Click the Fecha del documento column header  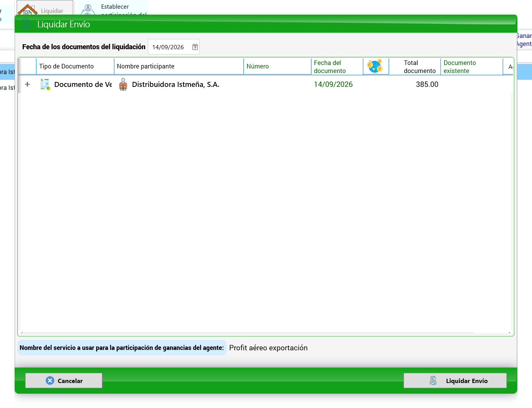[x=337, y=67]
